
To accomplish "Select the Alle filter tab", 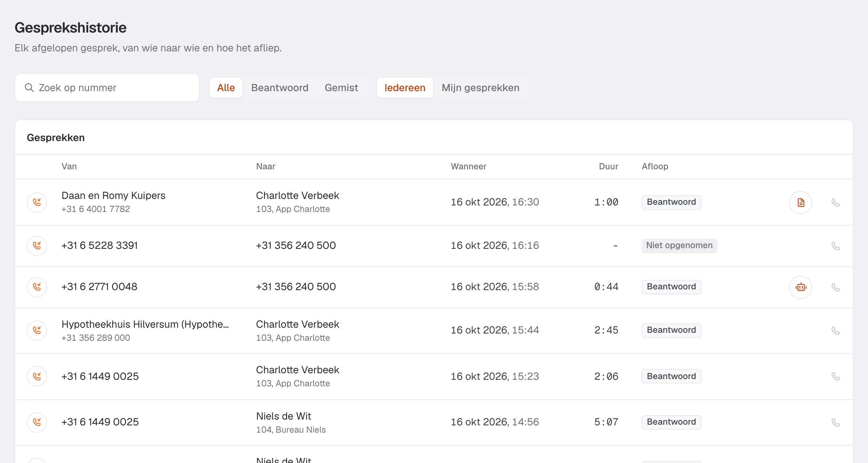I will point(226,88).
